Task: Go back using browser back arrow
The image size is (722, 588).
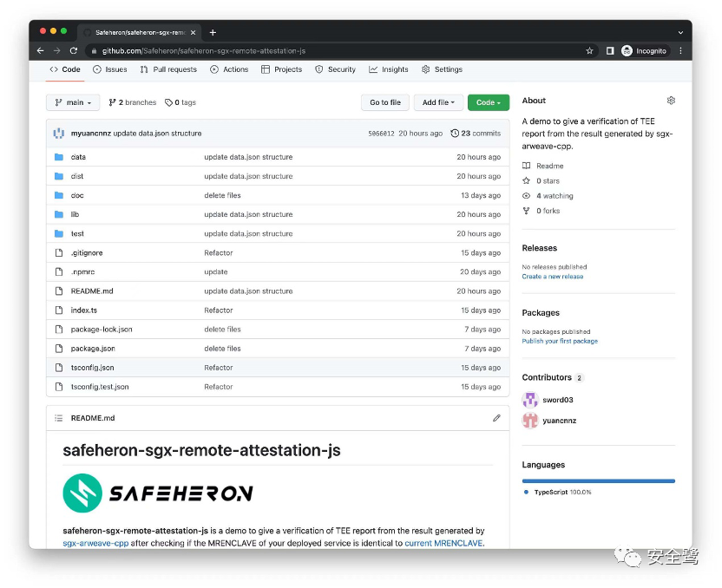Action: coord(41,50)
